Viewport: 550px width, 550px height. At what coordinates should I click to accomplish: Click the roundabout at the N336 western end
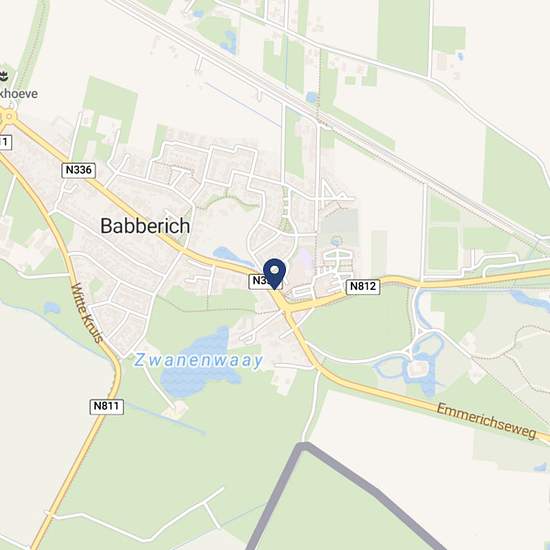(9, 116)
